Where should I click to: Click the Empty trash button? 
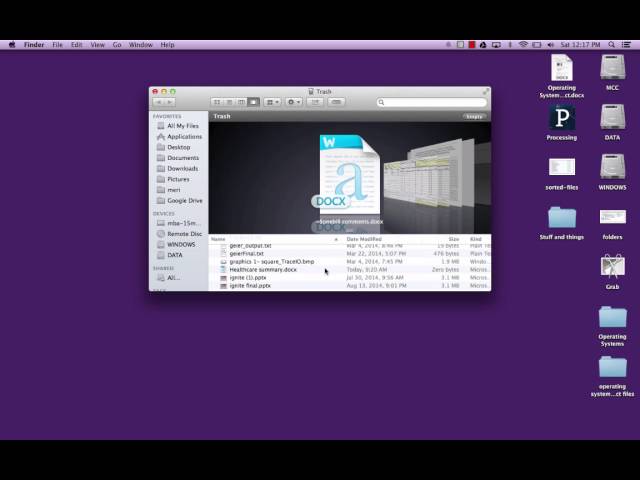pyautogui.click(x=474, y=116)
